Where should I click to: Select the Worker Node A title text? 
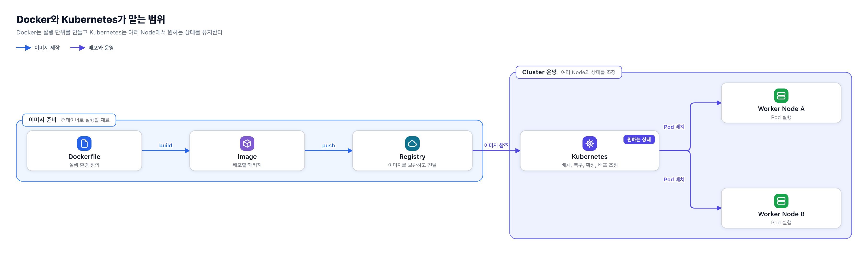tap(781, 109)
